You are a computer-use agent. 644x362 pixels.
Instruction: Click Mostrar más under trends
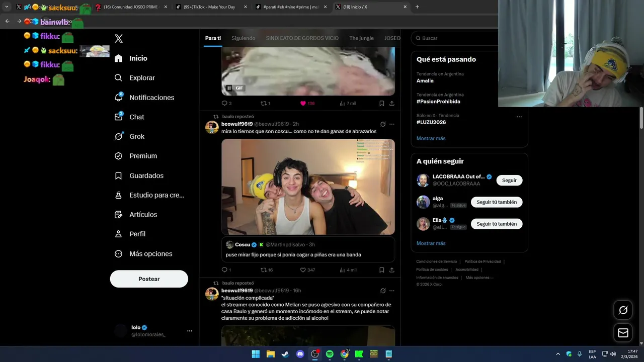pyautogui.click(x=431, y=138)
